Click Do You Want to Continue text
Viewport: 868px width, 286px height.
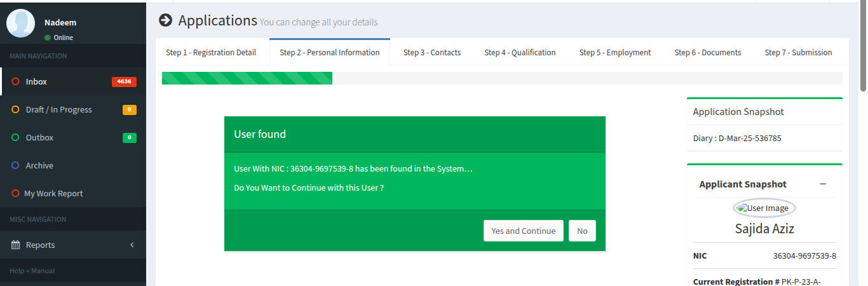click(x=309, y=188)
